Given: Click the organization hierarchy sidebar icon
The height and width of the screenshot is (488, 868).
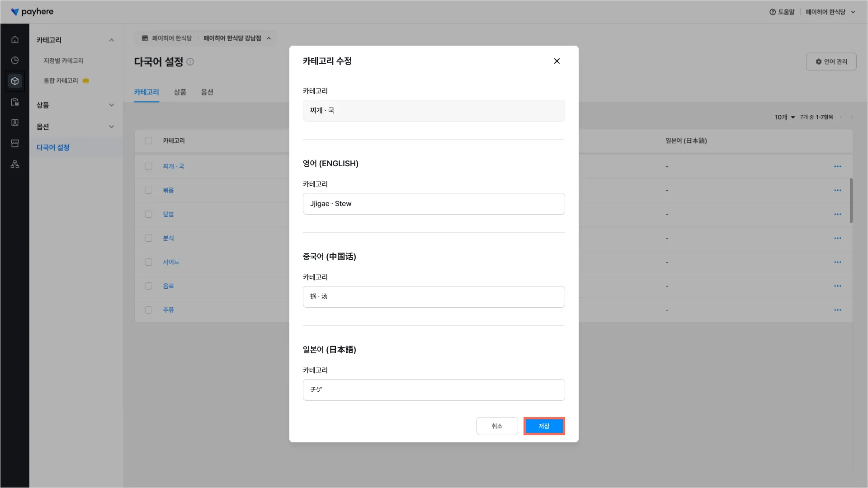Looking at the screenshot, I should [15, 164].
